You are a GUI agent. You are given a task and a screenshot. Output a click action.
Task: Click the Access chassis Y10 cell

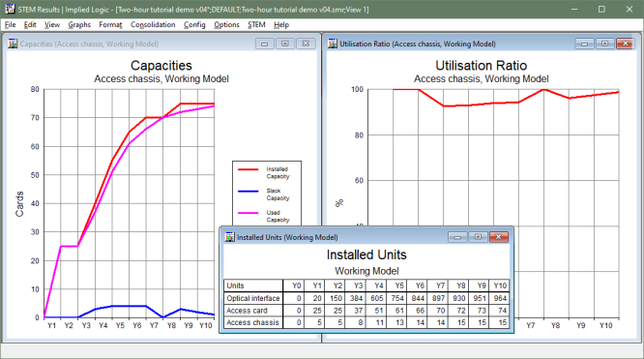[x=499, y=322]
